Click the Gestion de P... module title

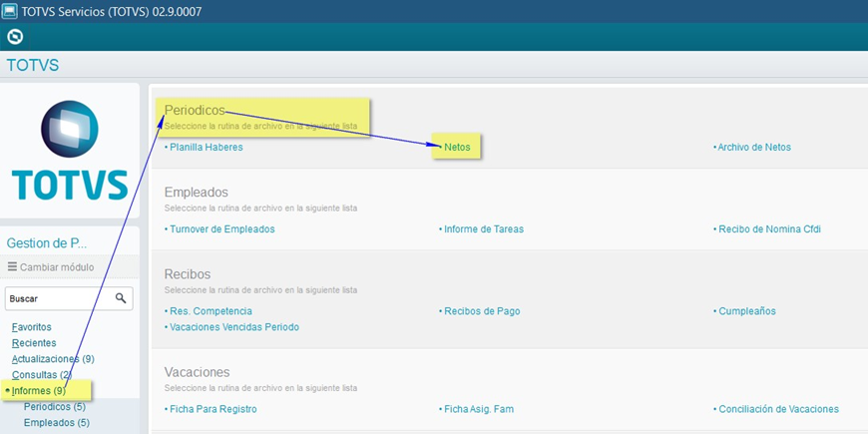[47, 242]
